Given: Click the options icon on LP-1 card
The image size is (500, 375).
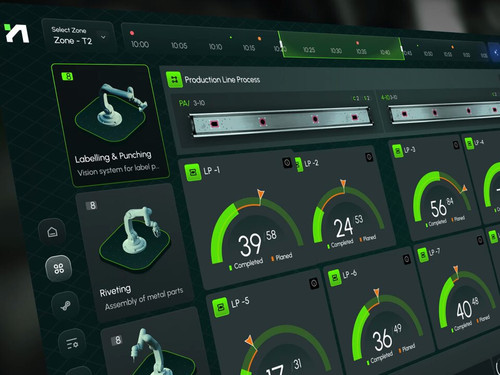Looking at the screenshot, I should pyautogui.click(x=287, y=162).
